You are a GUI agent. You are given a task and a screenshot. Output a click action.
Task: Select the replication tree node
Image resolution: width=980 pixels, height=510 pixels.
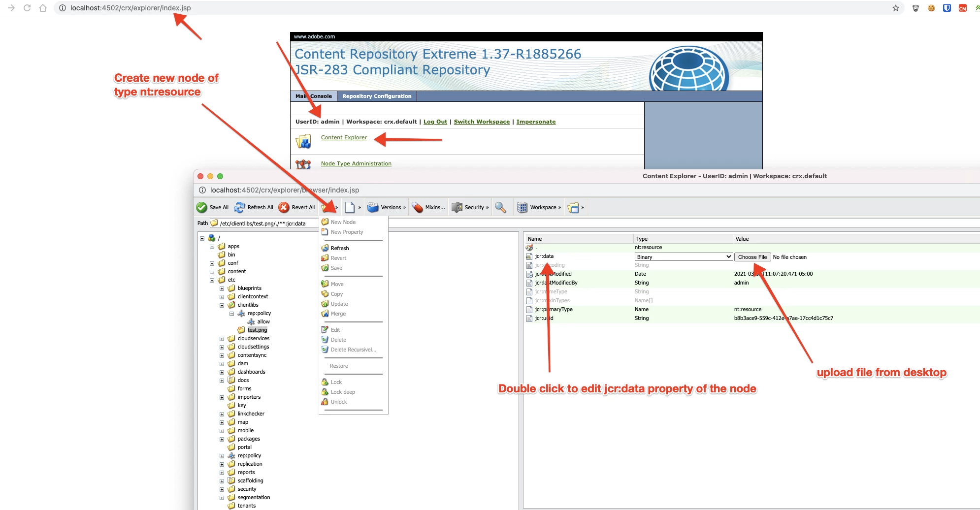pyautogui.click(x=250, y=464)
